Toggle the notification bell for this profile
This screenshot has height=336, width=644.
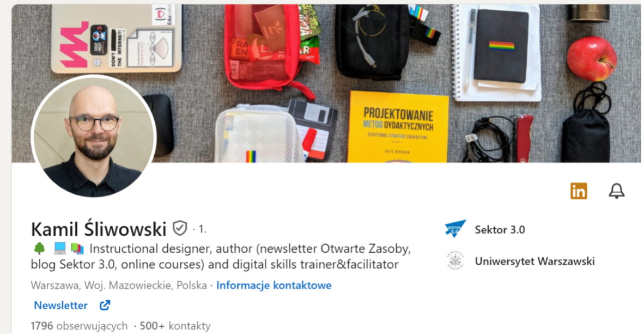tap(616, 191)
